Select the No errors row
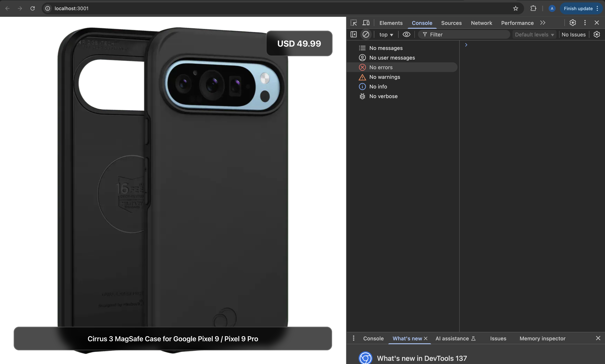 point(402,67)
